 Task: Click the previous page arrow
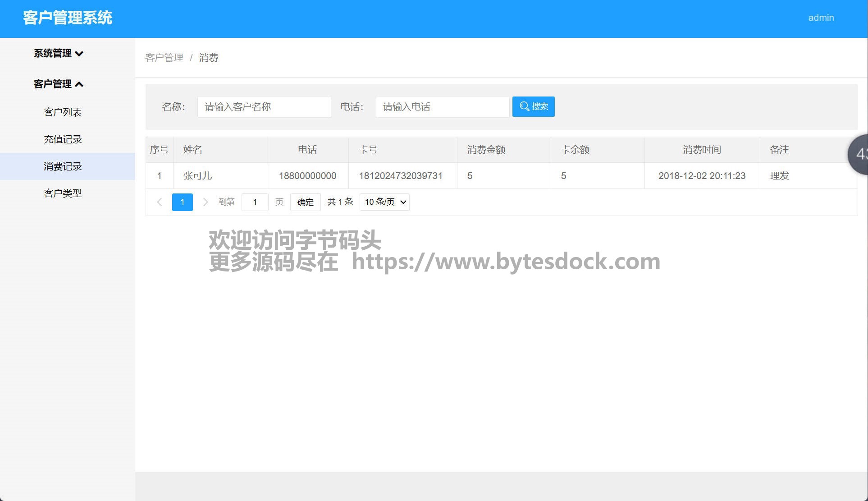[160, 202]
